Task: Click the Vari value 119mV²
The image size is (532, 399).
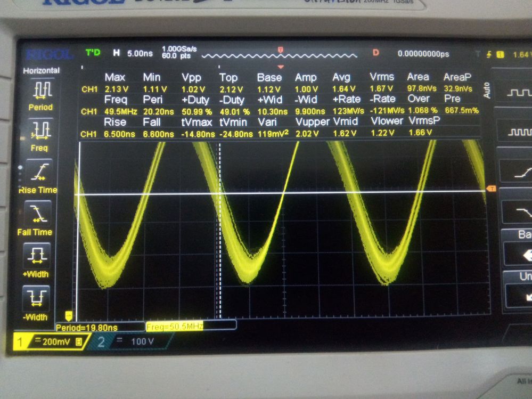Action: point(273,133)
